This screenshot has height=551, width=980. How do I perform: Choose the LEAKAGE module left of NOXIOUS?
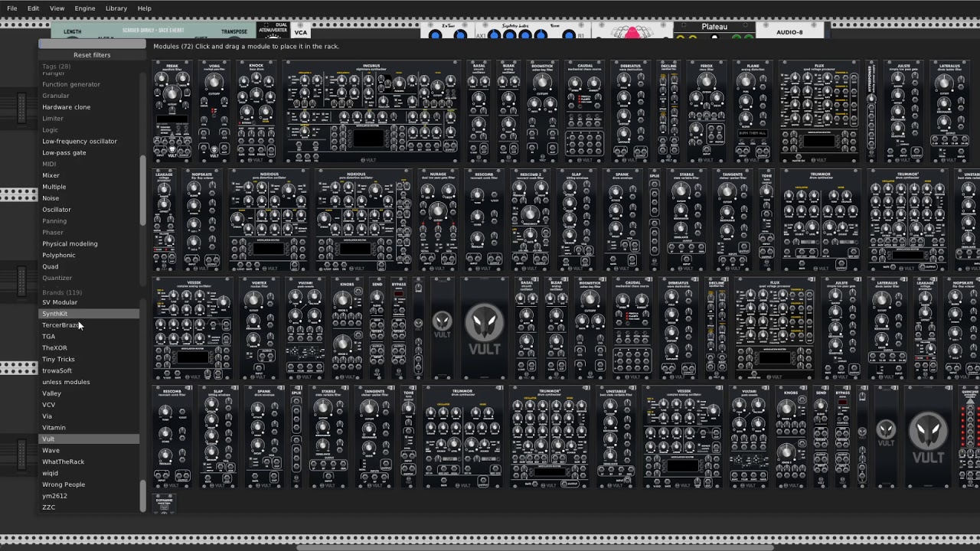click(x=164, y=220)
